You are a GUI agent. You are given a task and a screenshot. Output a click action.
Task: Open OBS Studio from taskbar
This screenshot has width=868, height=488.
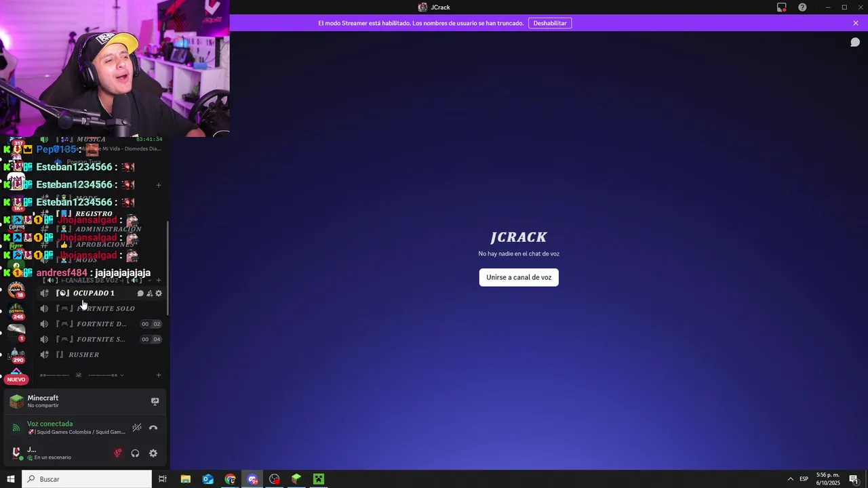coord(274,479)
